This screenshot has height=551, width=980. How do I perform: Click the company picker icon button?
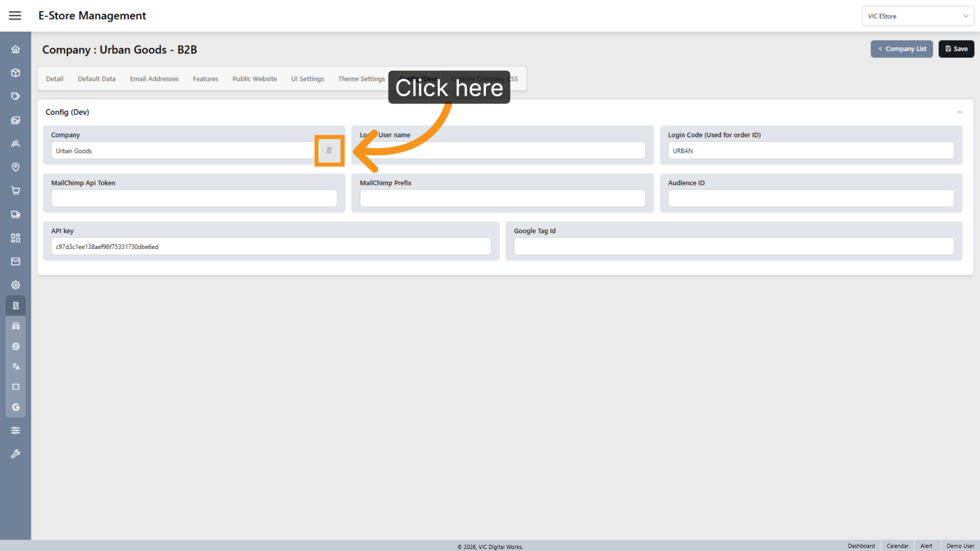(330, 150)
